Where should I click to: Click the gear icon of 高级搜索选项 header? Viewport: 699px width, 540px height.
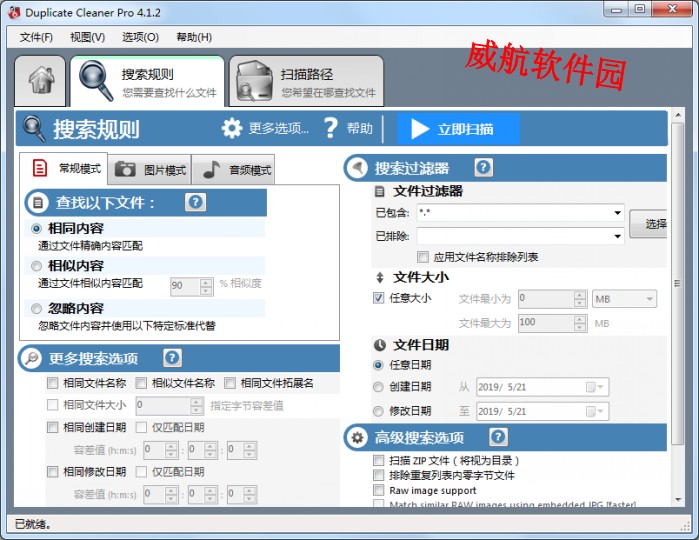pyautogui.click(x=357, y=437)
